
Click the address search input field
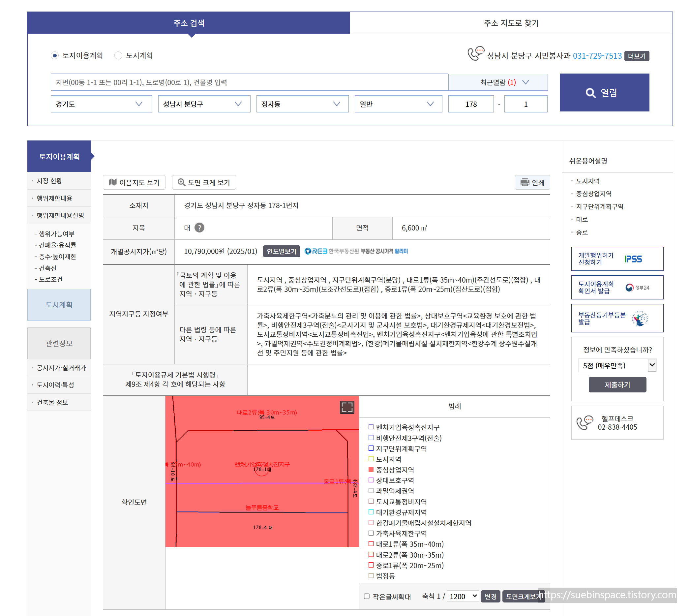pyautogui.click(x=250, y=82)
